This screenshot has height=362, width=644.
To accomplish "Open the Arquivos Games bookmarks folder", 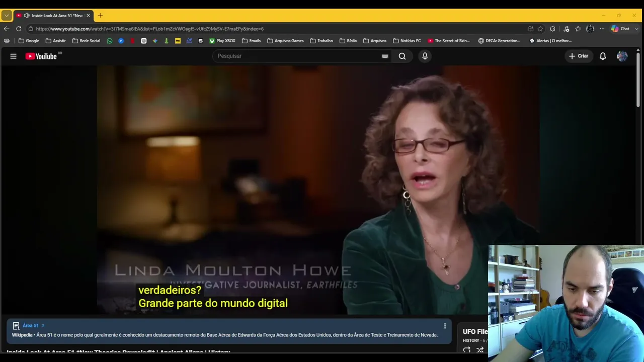I will click(285, 41).
